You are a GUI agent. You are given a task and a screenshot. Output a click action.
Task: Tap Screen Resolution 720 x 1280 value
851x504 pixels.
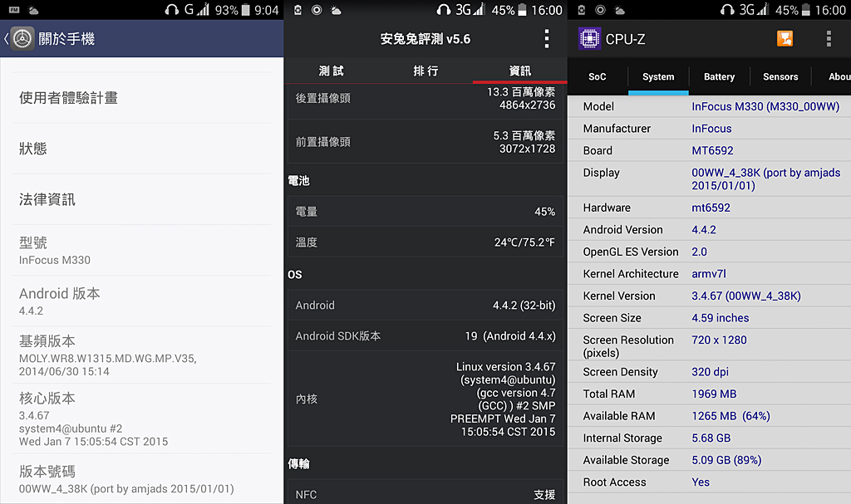point(719,340)
